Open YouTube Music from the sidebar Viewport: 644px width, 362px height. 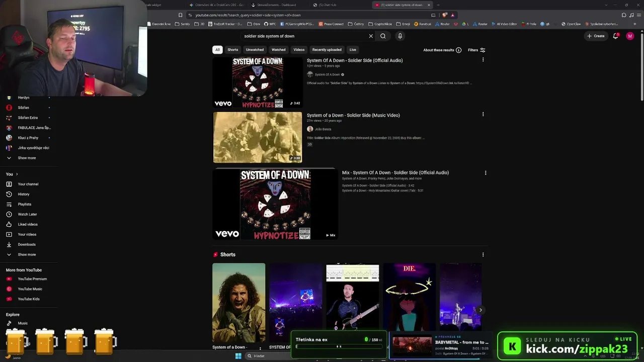(30, 289)
